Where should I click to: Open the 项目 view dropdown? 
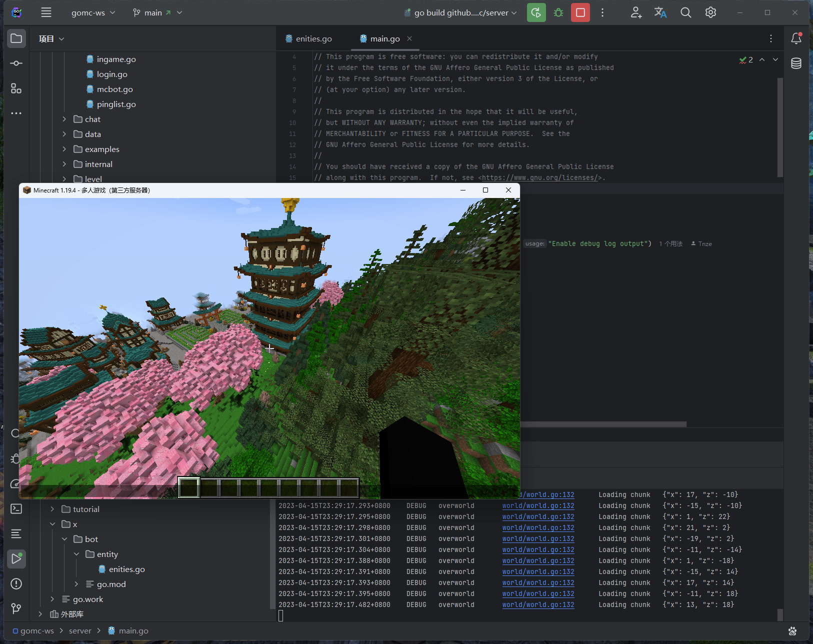[51, 38]
